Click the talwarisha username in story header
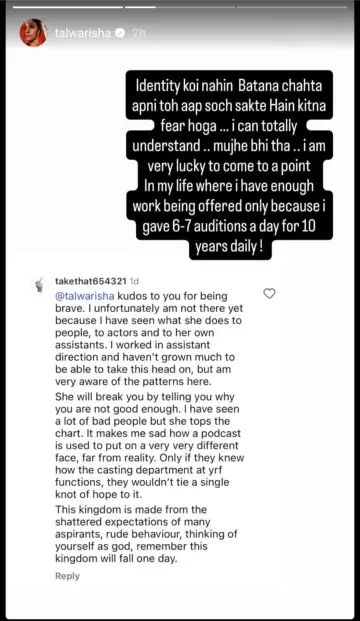Screen dimensions: 360x621 pos(83,33)
